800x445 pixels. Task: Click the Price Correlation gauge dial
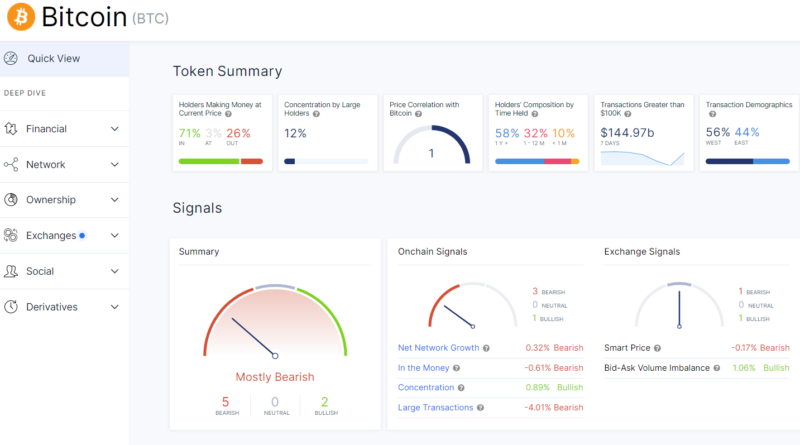tap(432, 145)
